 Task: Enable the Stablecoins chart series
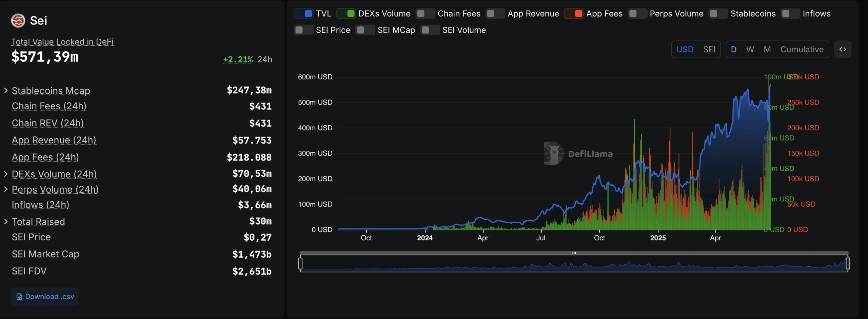(718, 14)
